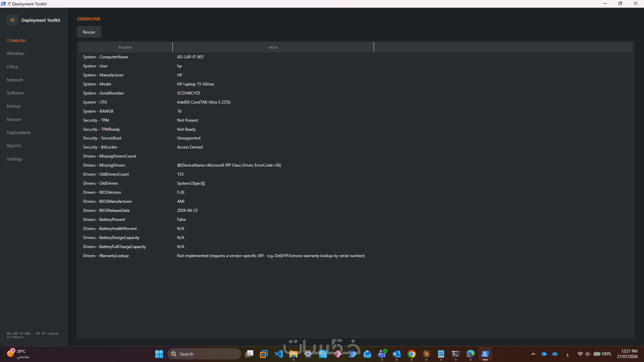
Task: Click the Microsoft IPP Class Driver value
Action: (x=229, y=165)
